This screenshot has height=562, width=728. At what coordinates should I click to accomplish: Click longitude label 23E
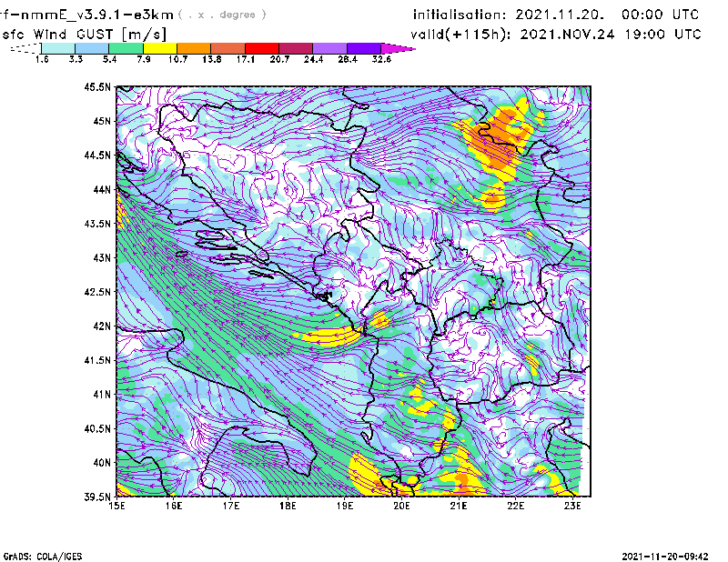[x=572, y=506]
